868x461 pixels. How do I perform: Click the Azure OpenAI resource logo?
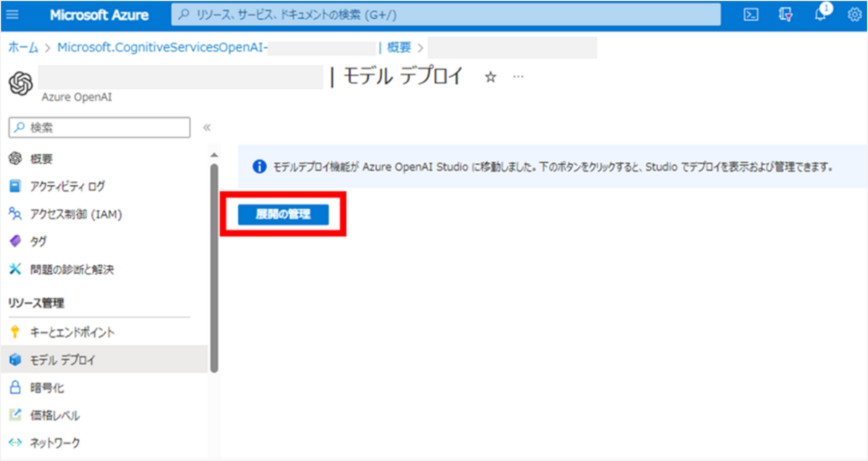[20, 83]
